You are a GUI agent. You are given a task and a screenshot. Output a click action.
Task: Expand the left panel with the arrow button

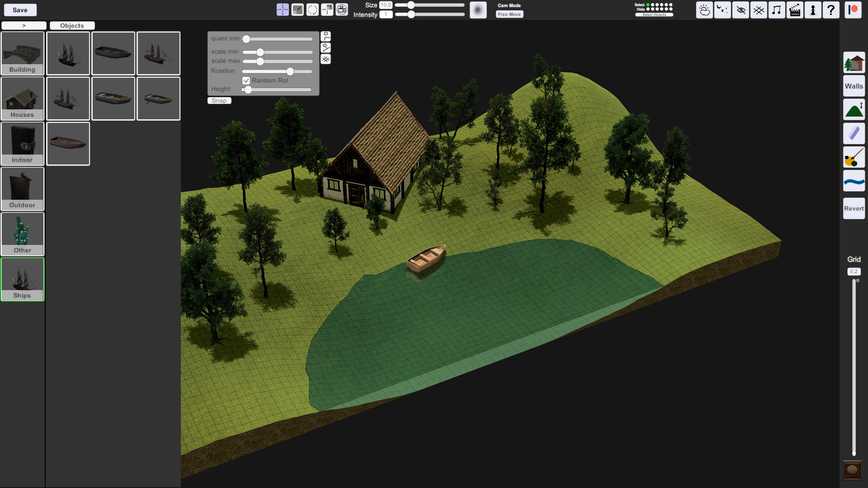(x=23, y=25)
